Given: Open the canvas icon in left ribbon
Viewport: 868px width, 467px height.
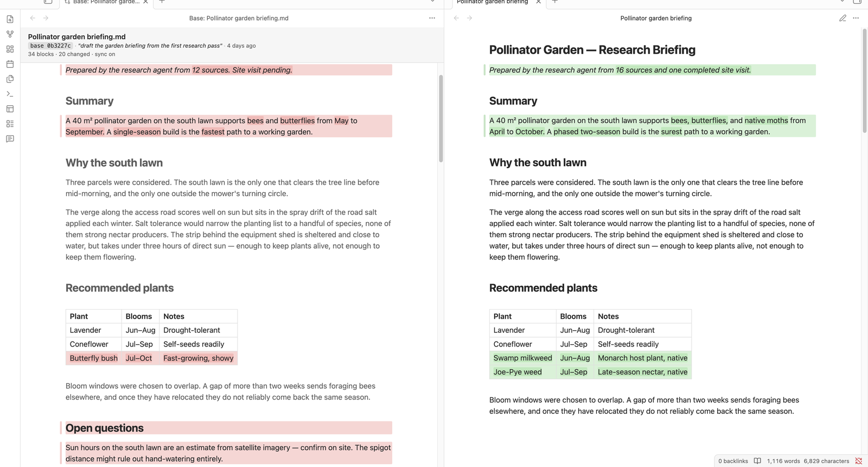Looking at the screenshot, I should [x=10, y=49].
